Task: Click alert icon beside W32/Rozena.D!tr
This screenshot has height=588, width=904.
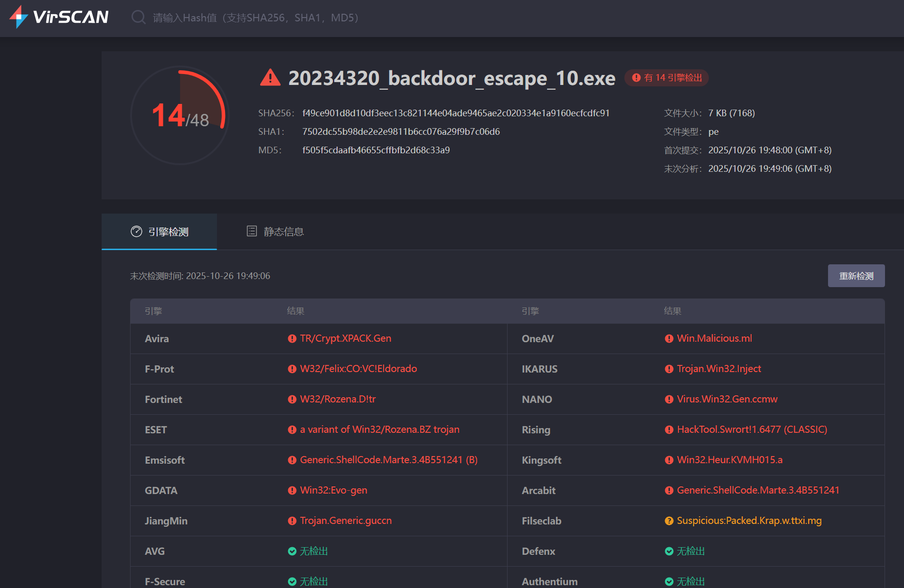Action: point(292,400)
